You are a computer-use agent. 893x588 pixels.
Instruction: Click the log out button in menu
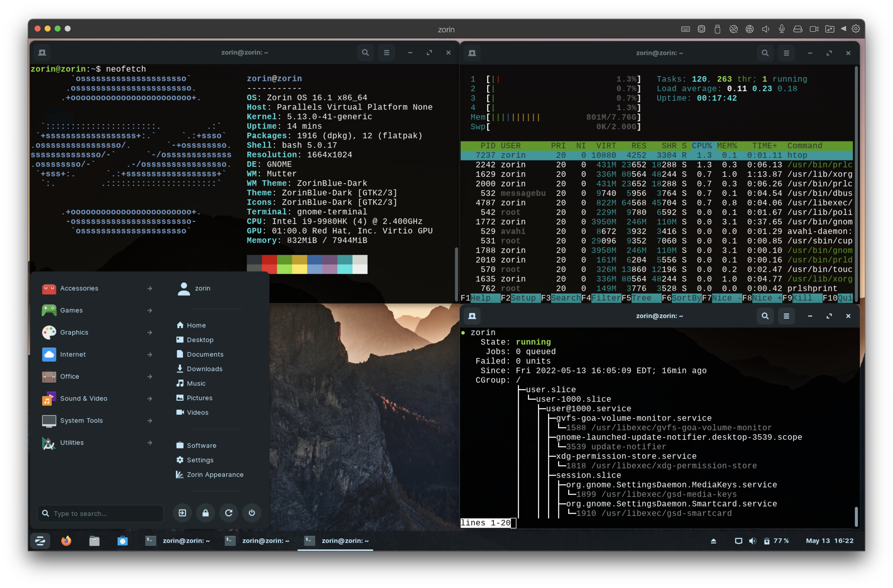(x=182, y=513)
